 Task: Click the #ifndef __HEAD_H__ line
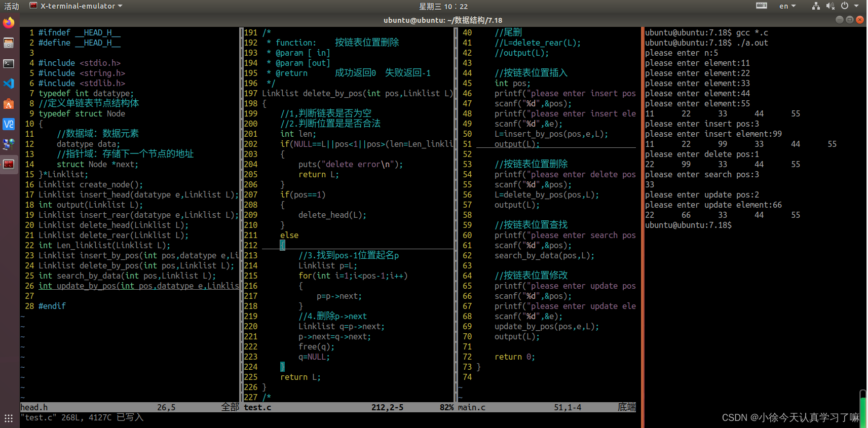[80, 32]
